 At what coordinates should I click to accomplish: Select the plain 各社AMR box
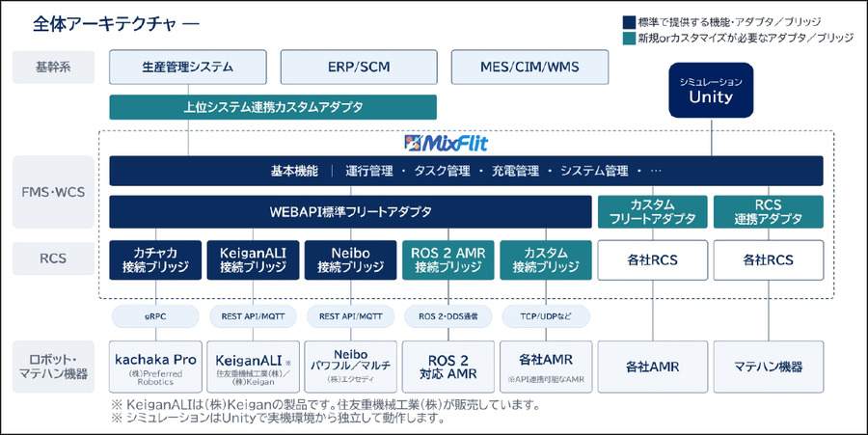(653, 367)
